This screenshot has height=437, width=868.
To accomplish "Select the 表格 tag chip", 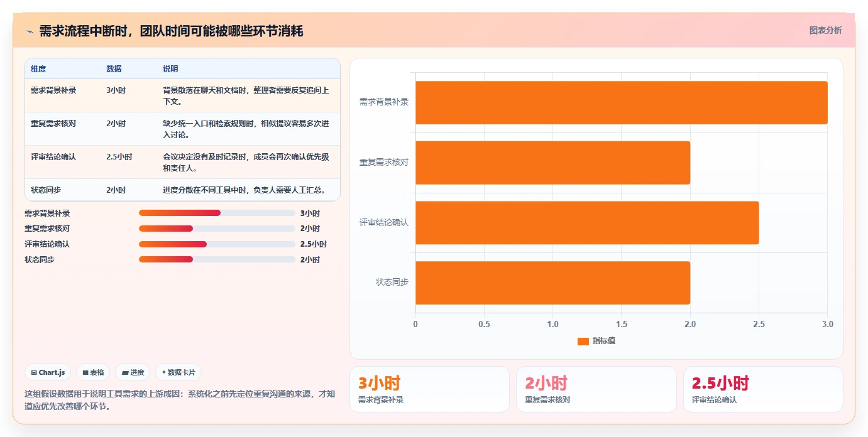I will pos(93,372).
